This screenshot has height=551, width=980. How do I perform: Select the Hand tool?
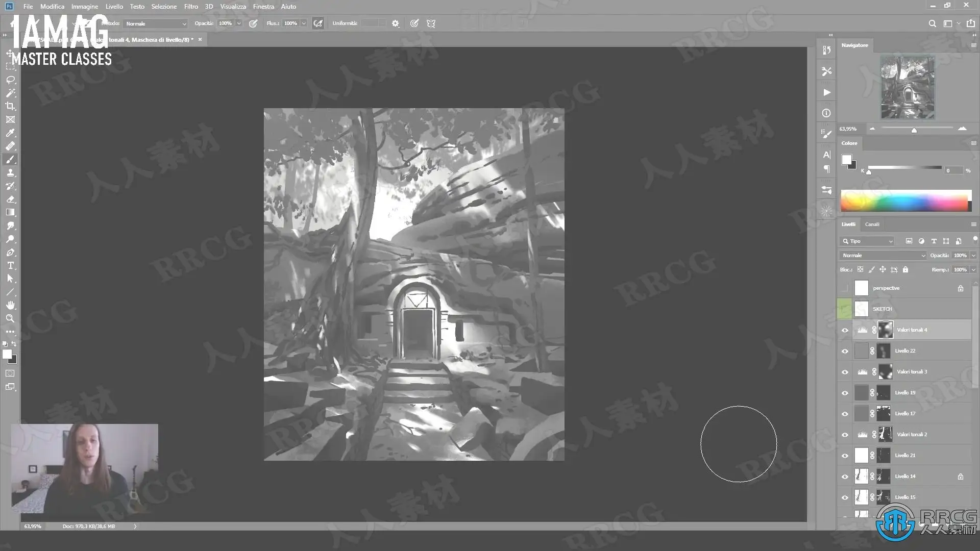coord(10,305)
